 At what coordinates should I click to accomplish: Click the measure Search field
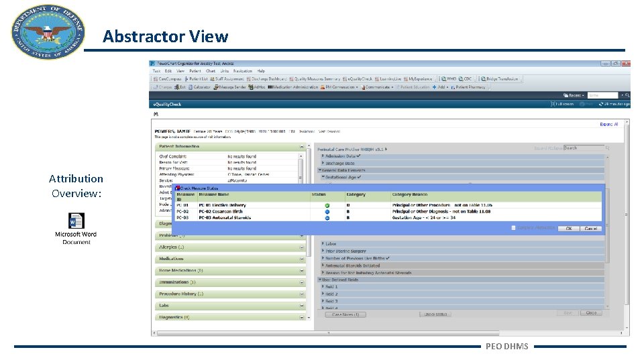point(584,147)
